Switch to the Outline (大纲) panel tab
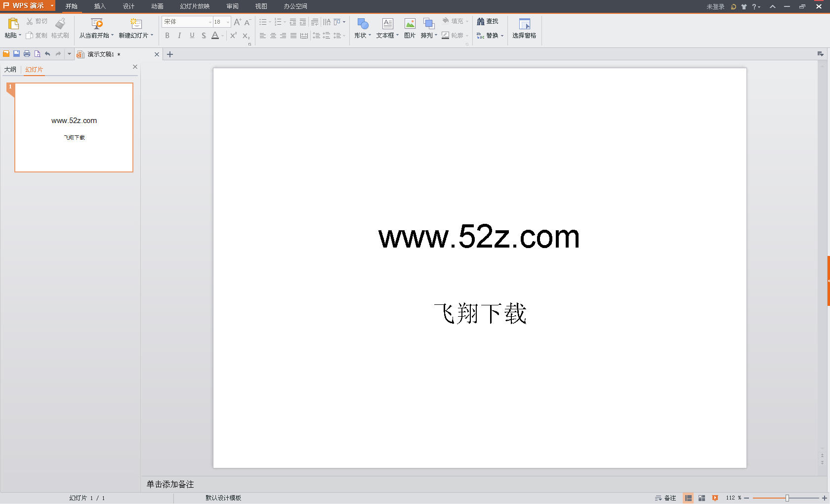Image resolution: width=830 pixels, height=504 pixels. coord(10,69)
